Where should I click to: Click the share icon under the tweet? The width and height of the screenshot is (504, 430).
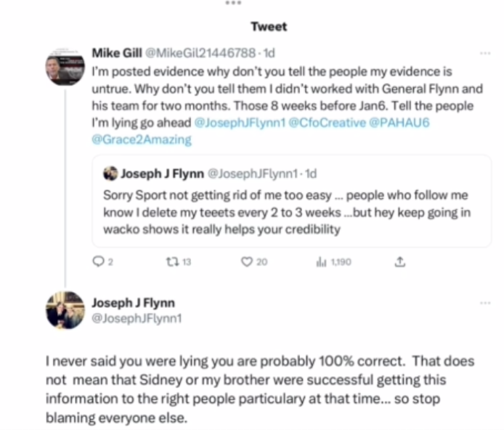click(399, 261)
